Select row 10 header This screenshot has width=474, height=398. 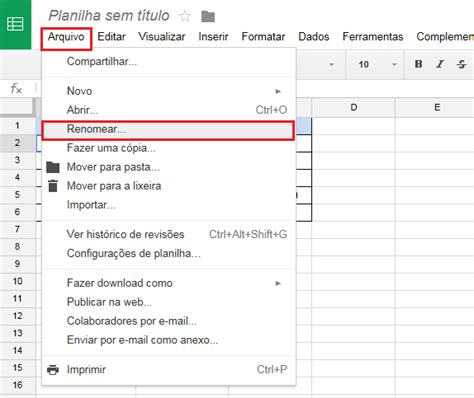pos(17,281)
